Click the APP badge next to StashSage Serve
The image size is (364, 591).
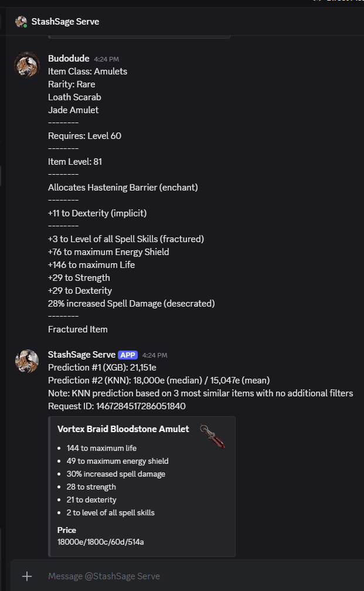pos(128,355)
